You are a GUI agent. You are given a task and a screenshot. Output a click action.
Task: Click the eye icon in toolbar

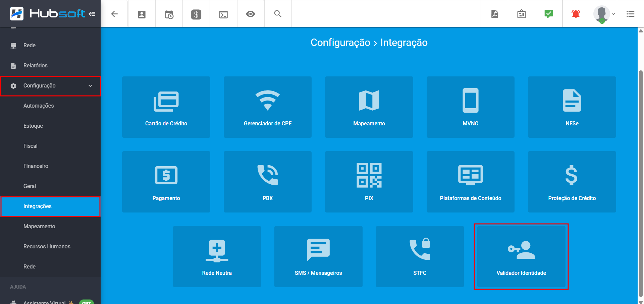tap(251, 14)
